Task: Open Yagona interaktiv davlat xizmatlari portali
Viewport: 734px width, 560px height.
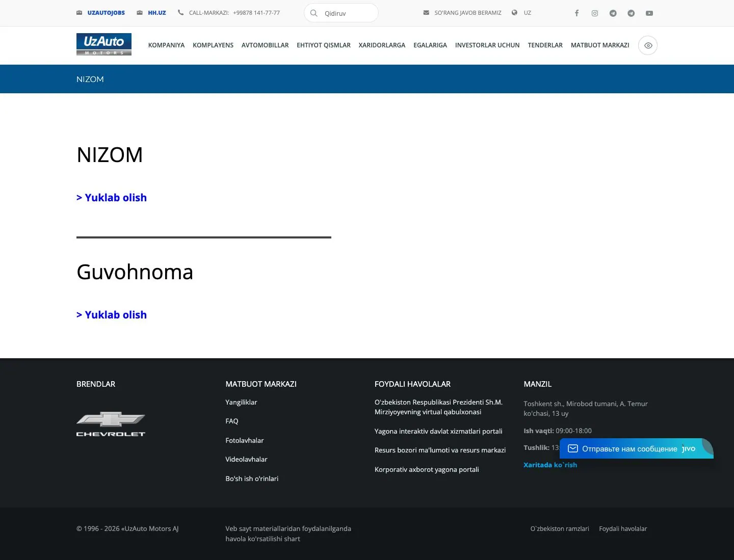Action: click(438, 431)
